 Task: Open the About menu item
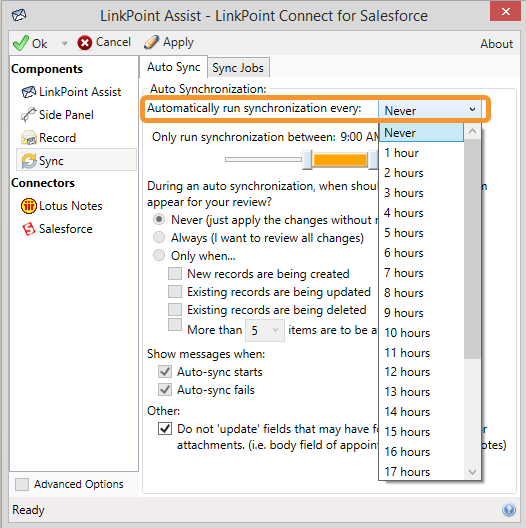tap(496, 44)
